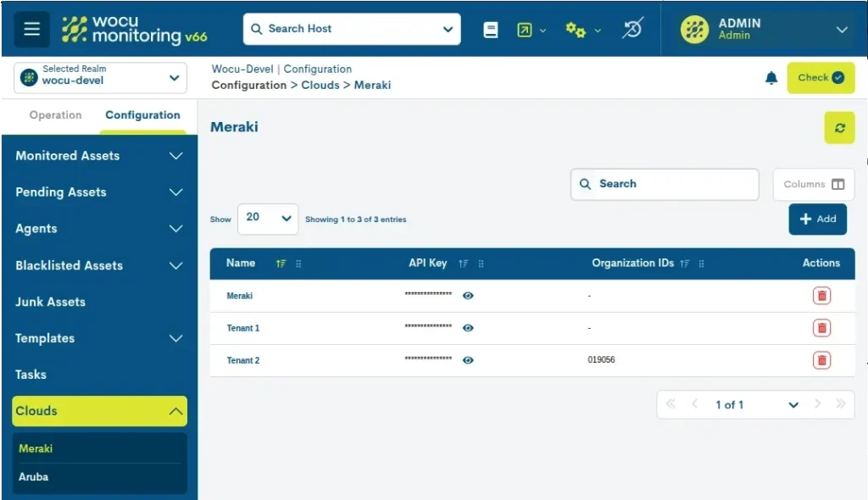
Task: Open the Columns selector
Action: click(x=813, y=184)
